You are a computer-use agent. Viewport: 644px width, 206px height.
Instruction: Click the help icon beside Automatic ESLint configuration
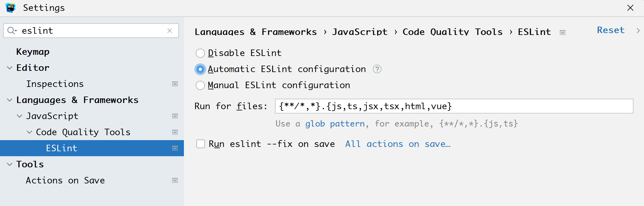click(377, 69)
